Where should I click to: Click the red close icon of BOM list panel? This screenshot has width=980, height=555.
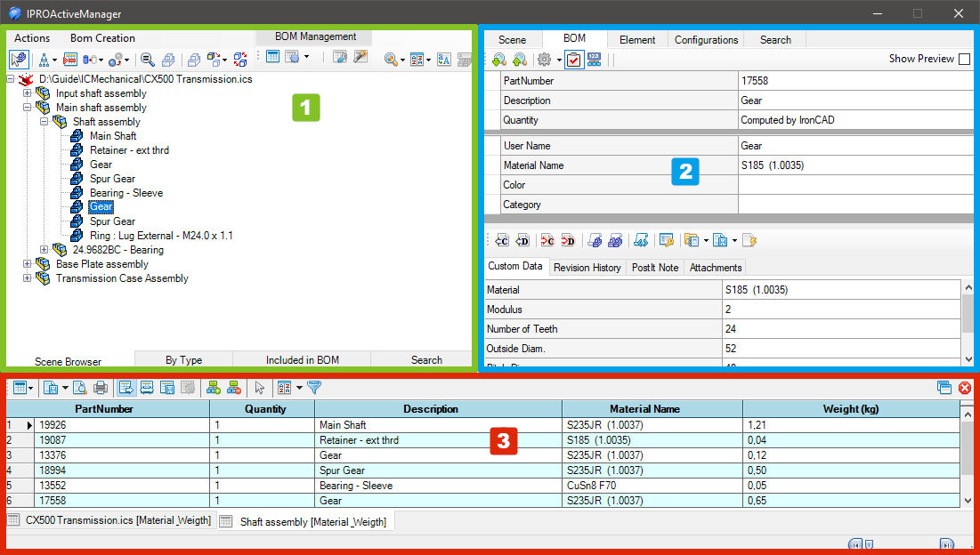(x=964, y=388)
